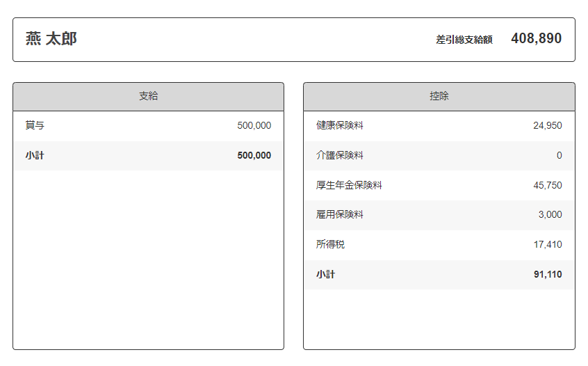Select the 賞与 row label
Viewport: 588px width, 366px height.
pos(35,125)
